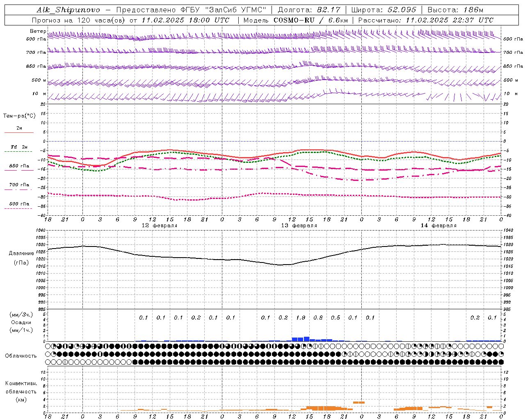525x420 pixels.
Task: Click the (мм/3ч.) precipitation unit label
Action: (x=21, y=315)
